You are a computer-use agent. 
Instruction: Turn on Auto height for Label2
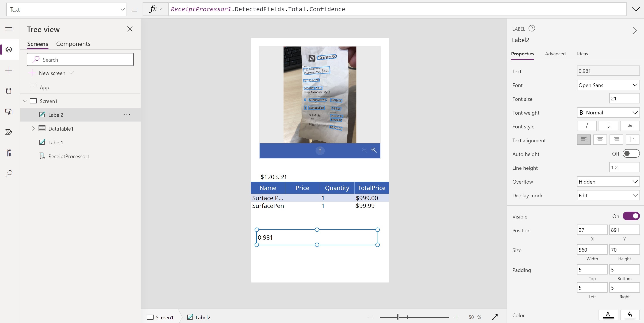point(631,154)
